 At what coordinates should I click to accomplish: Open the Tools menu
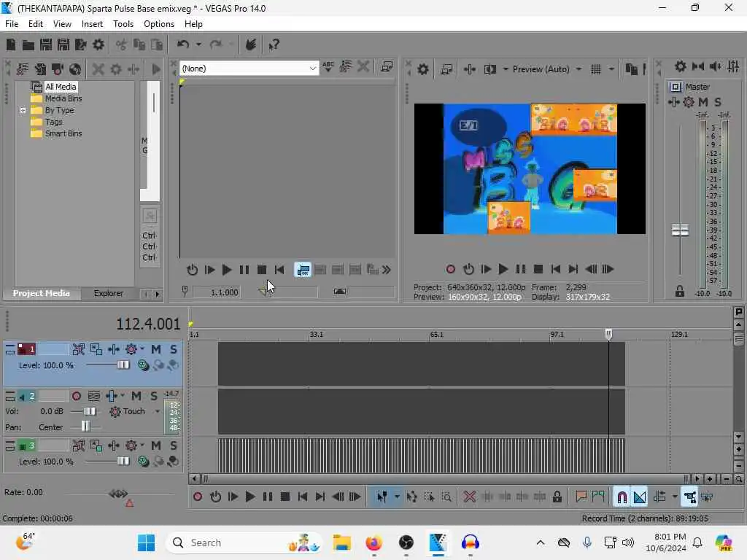tap(123, 24)
